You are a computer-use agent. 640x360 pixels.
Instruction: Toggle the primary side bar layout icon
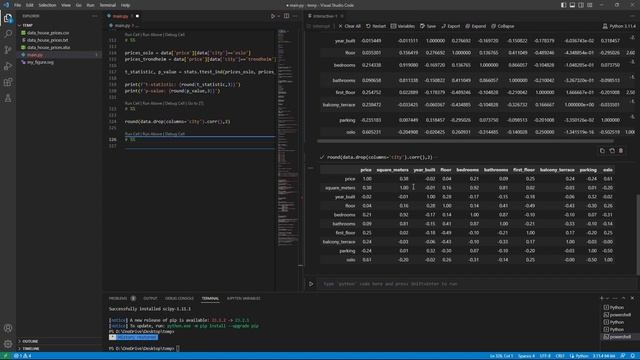click(563, 5)
